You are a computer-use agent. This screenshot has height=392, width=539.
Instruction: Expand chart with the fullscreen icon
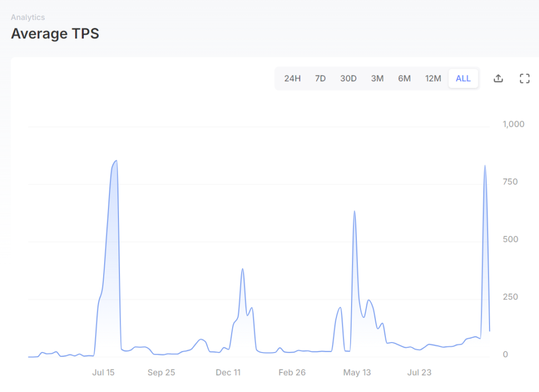[x=524, y=78]
